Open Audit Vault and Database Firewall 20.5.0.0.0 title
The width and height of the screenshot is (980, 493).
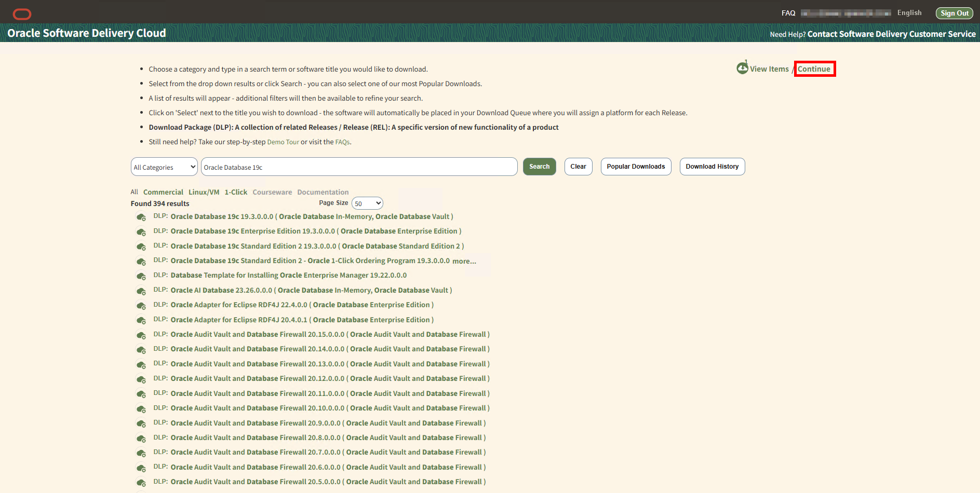(328, 482)
